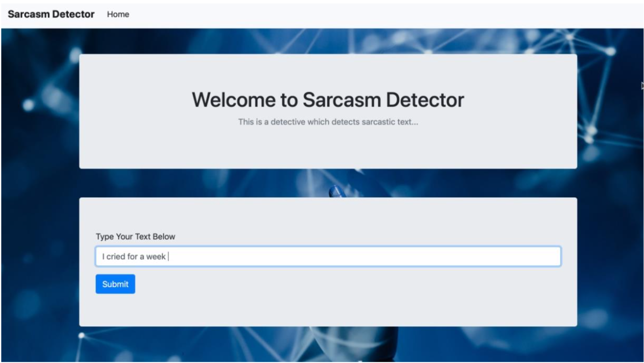Click the Sarcasm Detector title in navbar
Screen dimensions: 644x363
[x=51, y=14]
